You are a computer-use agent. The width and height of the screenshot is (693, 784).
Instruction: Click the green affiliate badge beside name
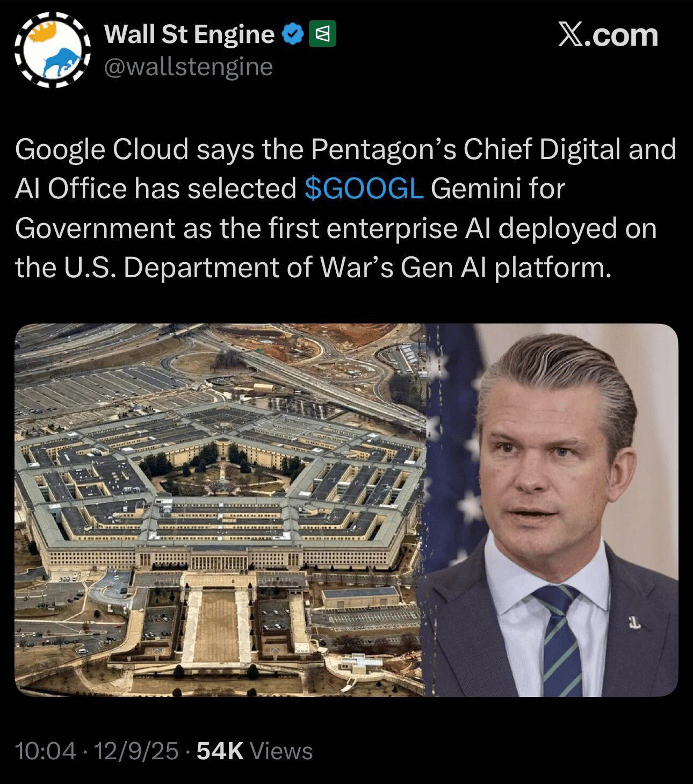click(322, 34)
